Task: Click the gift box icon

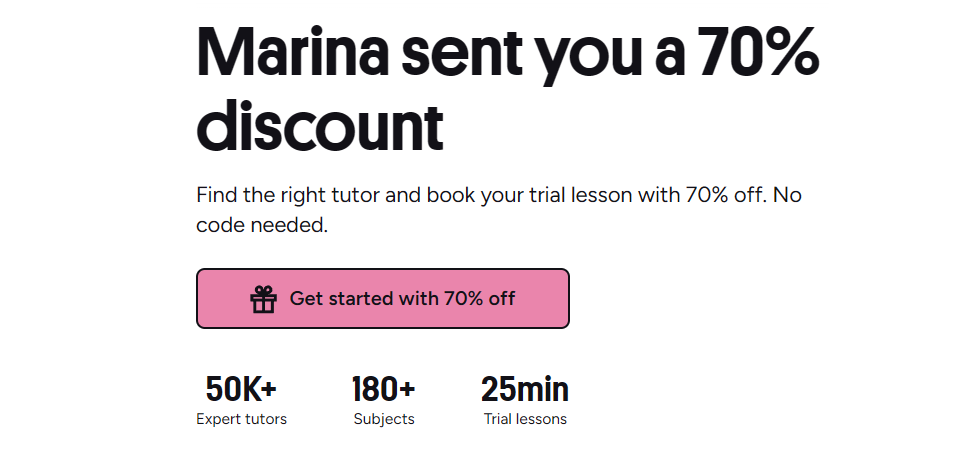Action: (263, 299)
